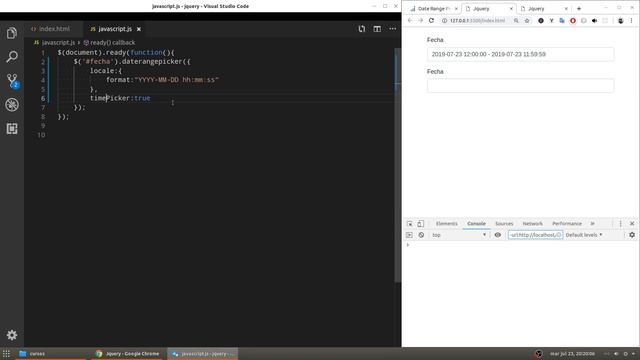This screenshot has height=360, width=640.
Task: Click the console prompt arrow
Action: pyautogui.click(x=408, y=245)
